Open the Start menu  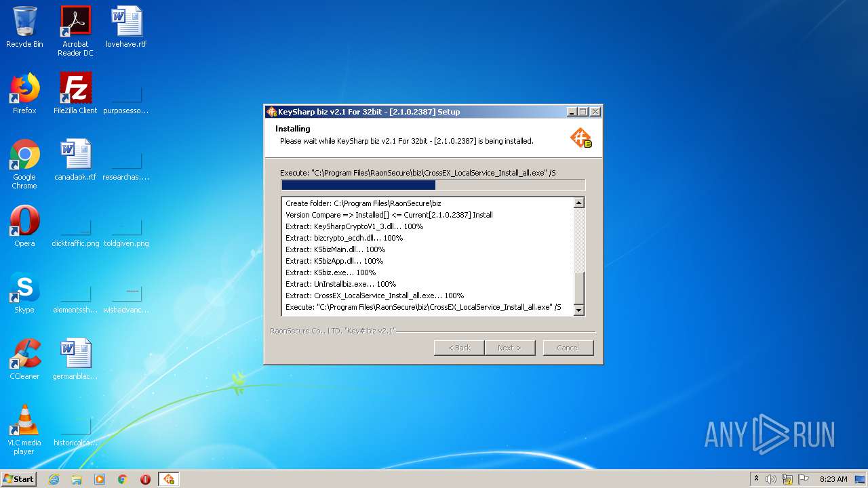[x=19, y=479]
